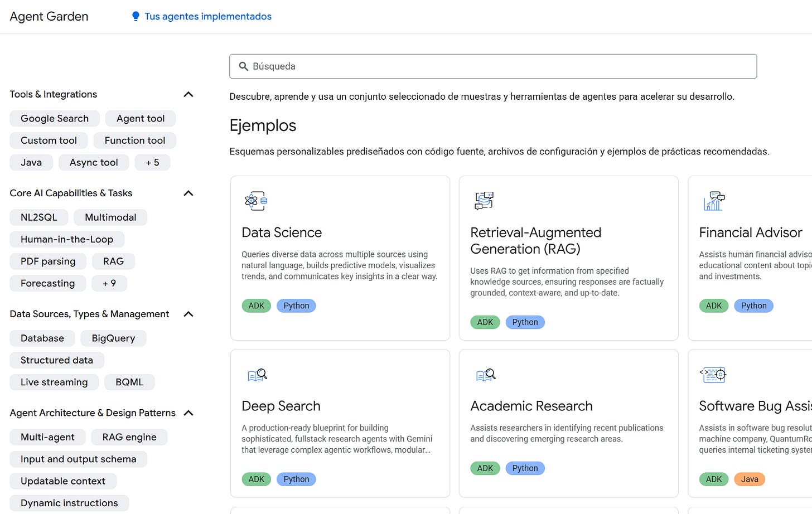
Task: Toggle the BigQuery filter chip
Action: tap(113, 338)
